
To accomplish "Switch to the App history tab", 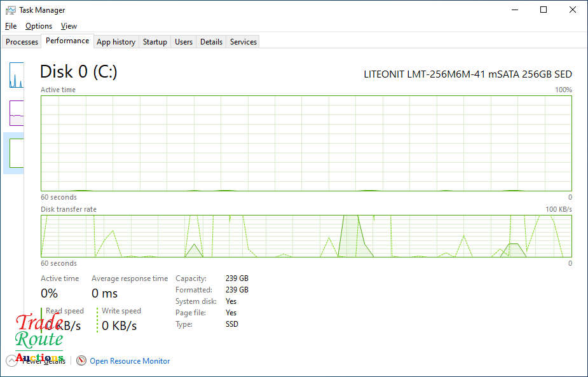I will (116, 42).
